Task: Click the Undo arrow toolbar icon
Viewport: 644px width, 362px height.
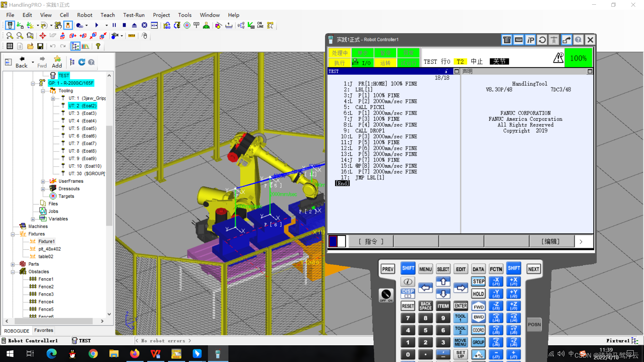Action: pyautogui.click(x=53, y=46)
